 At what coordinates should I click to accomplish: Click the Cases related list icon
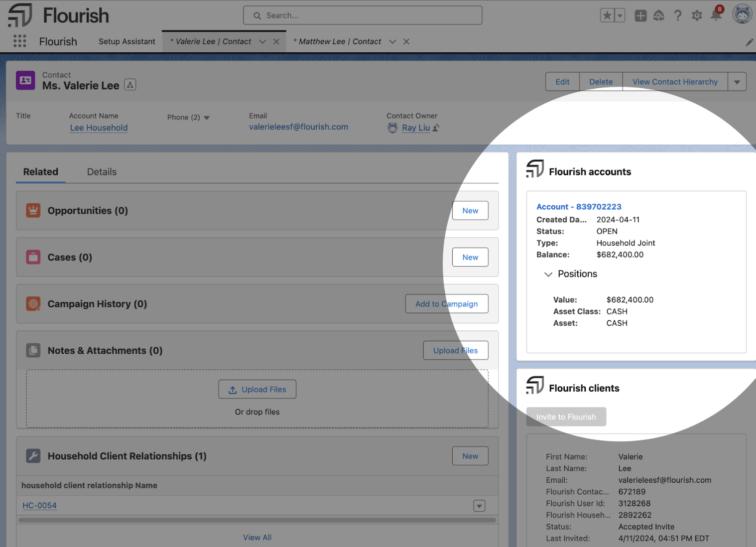(x=33, y=257)
